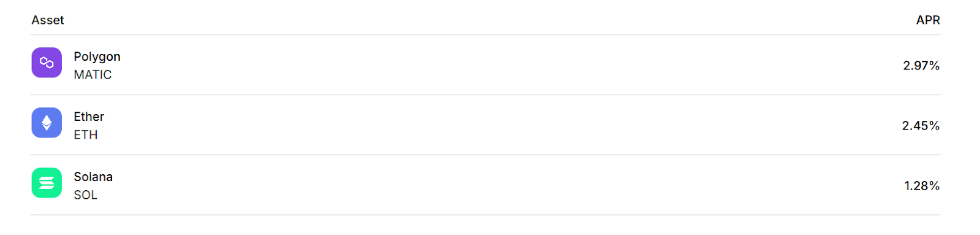
Task: Click the 2.97% APR value
Action: (921, 66)
